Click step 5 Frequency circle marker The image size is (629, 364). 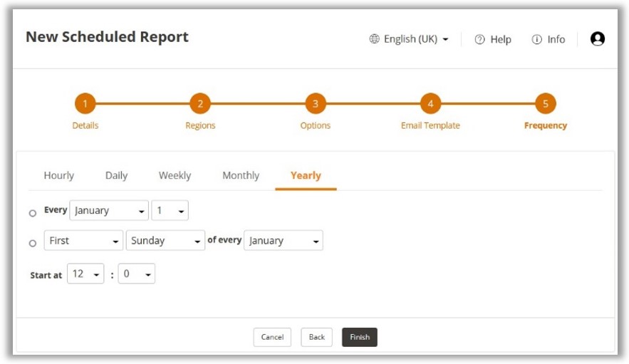coord(546,104)
